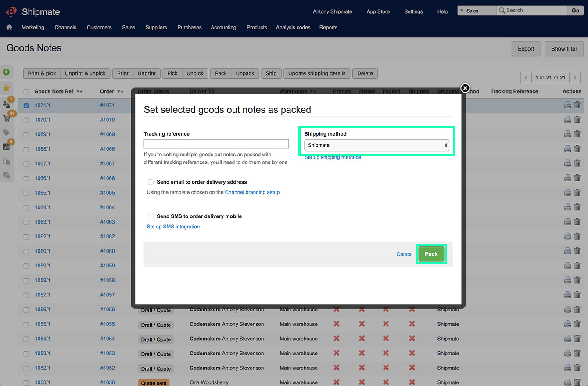Click the Go search button

click(575, 11)
